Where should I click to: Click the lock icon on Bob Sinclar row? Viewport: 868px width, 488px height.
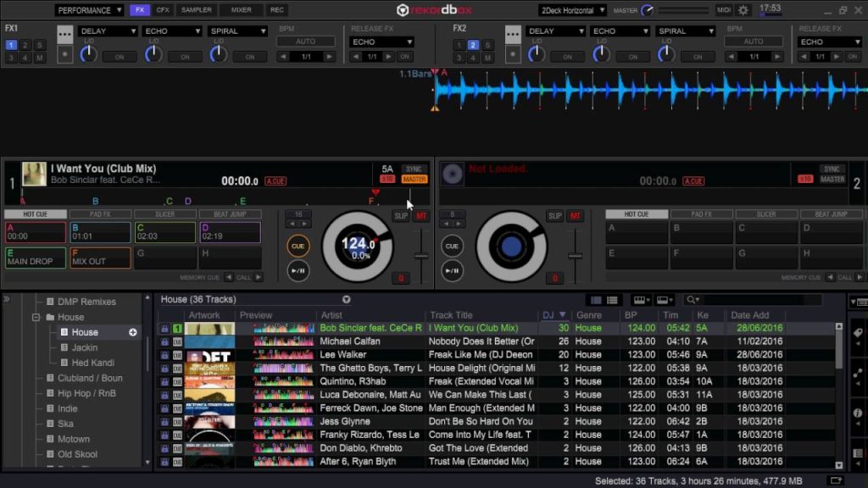[x=164, y=328]
